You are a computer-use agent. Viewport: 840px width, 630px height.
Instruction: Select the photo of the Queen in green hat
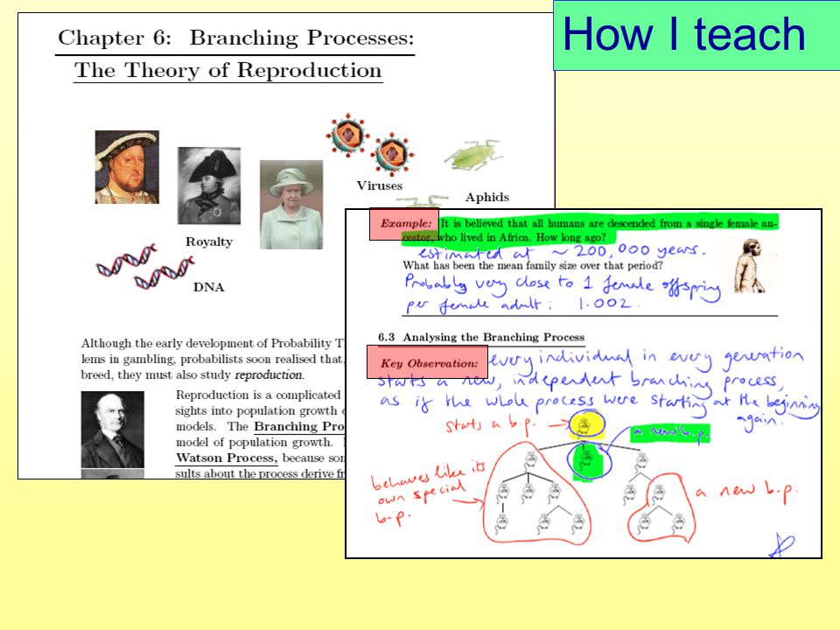click(291, 205)
